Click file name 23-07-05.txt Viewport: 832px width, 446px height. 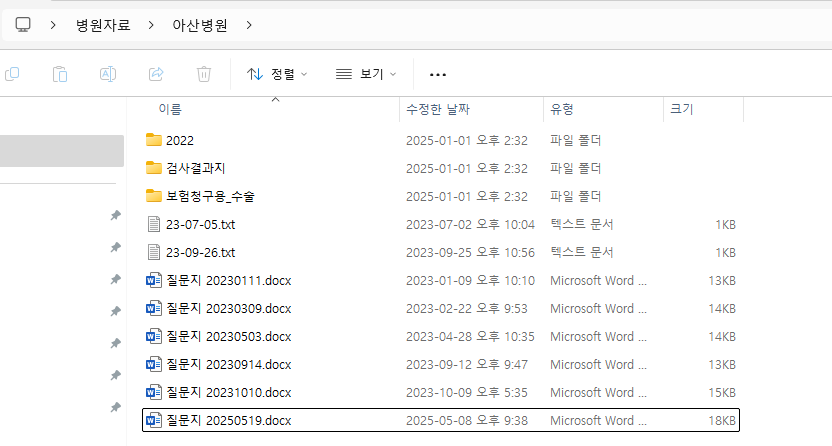201,225
